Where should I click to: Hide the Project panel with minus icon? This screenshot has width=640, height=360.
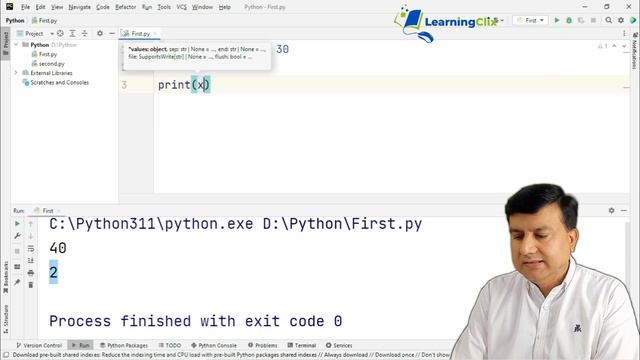(112, 33)
